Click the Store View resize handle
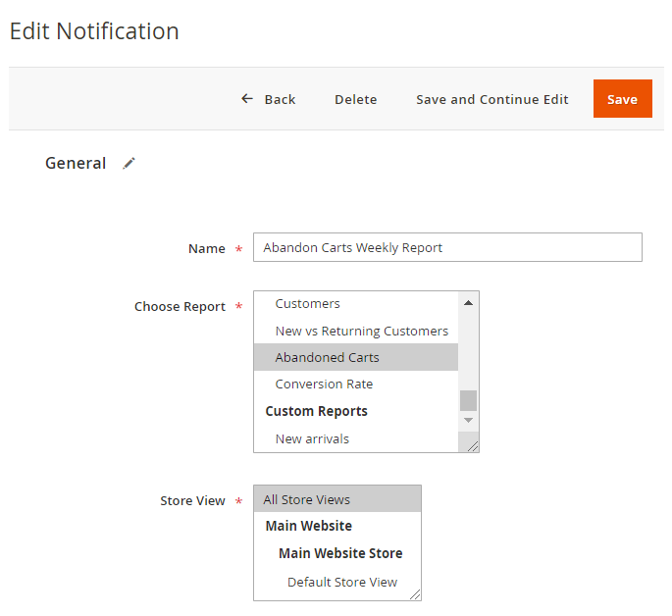Screen dimensions: 672x616 pos(415,593)
